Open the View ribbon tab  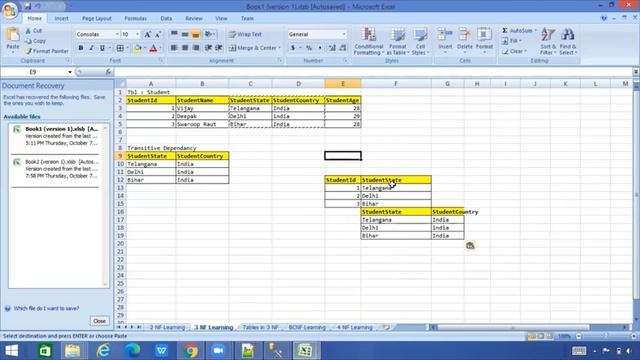[x=221, y=18]
